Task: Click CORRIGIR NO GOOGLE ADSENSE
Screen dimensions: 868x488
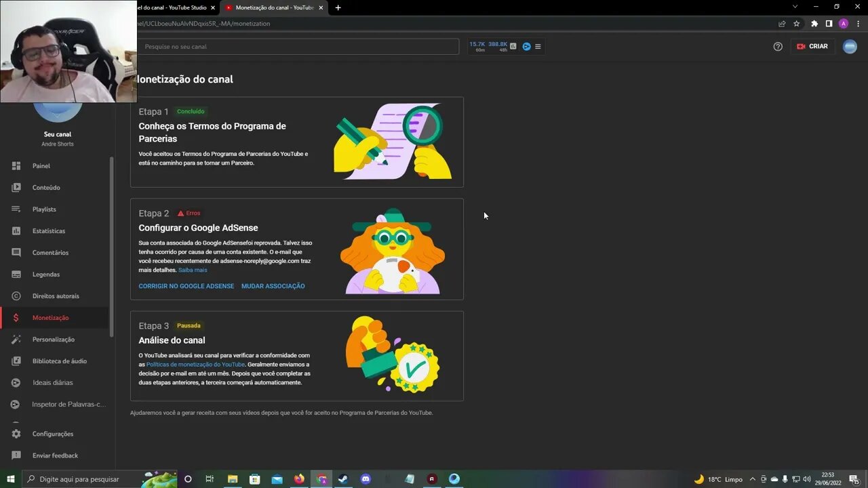Action: point(186,286)
